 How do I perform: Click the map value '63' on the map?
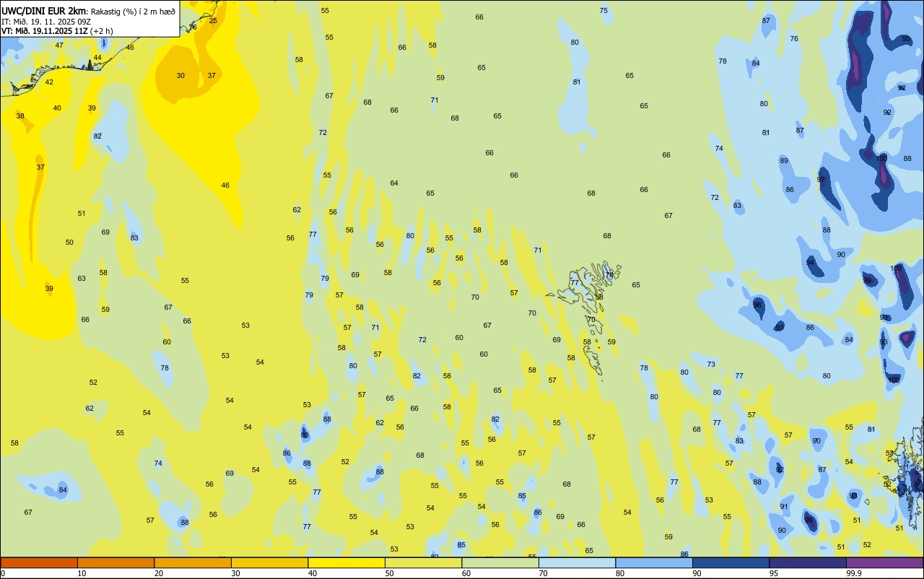click(x=82, y=278)
